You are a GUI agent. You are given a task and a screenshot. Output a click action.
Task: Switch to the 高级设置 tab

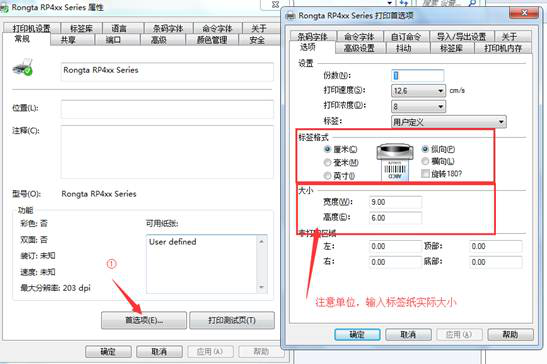pyautogui.click(x=359, y=48)
